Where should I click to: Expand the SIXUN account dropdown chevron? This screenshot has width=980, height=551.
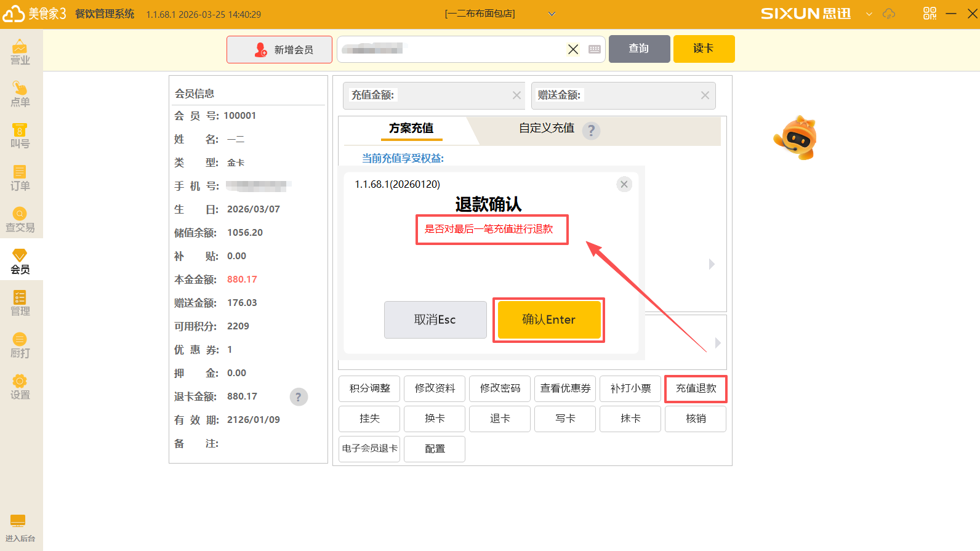click(869, 14)
